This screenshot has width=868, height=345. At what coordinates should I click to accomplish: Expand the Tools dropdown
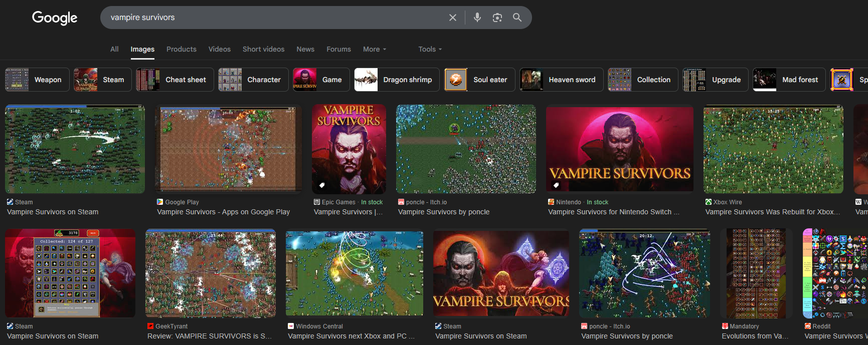[x=430, y=49]
